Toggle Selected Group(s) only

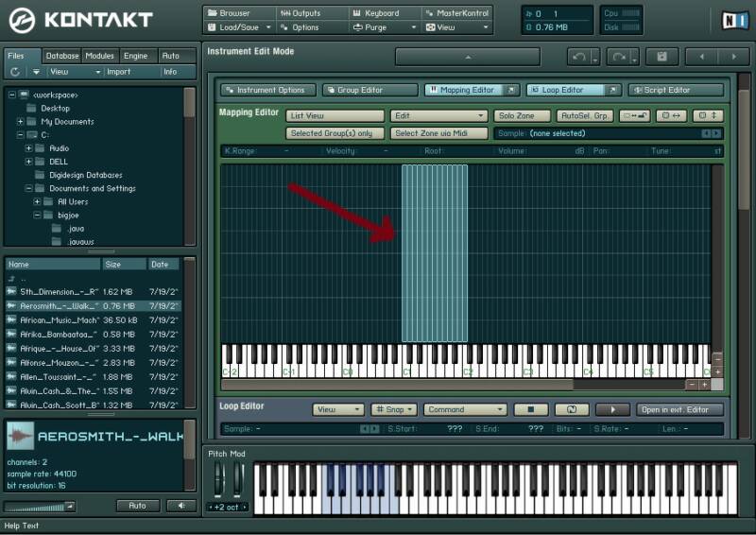335,133
